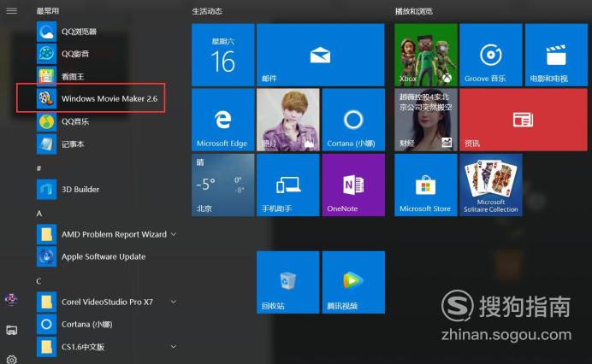Launch the OneNote tile
The width and height of the screenshot is (592, 364).
[x=353, y=185]
